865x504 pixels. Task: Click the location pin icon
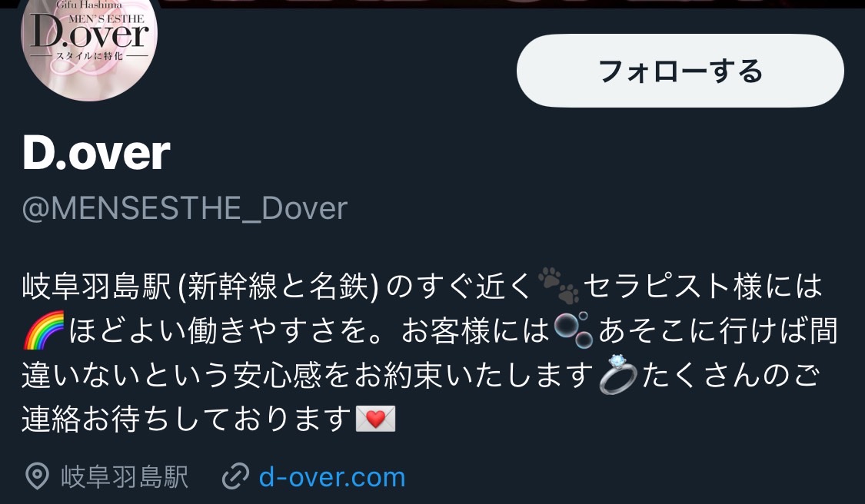coord(38,477)
